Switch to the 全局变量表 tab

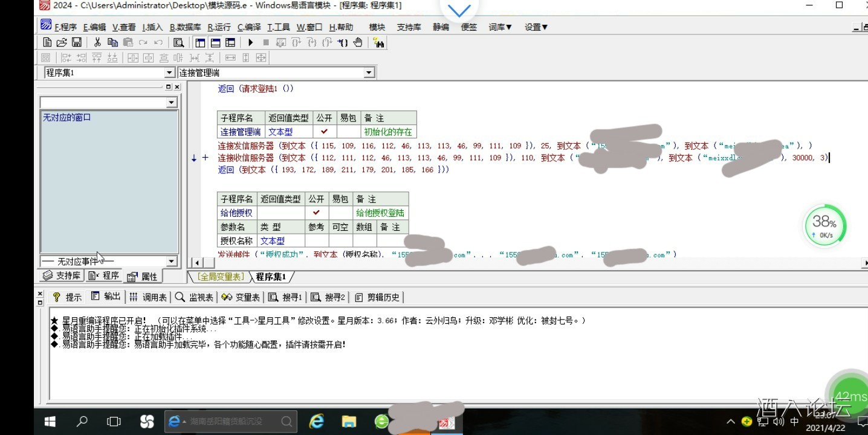[x=220, y=276]
